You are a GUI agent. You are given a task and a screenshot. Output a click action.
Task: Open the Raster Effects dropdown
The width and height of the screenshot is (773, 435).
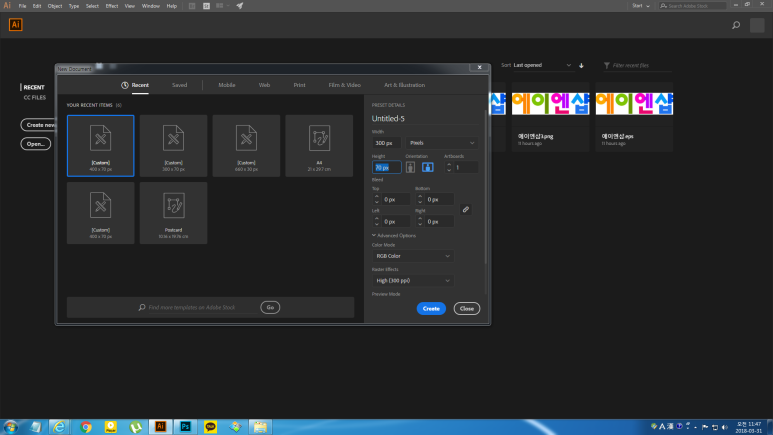(412, 281)
